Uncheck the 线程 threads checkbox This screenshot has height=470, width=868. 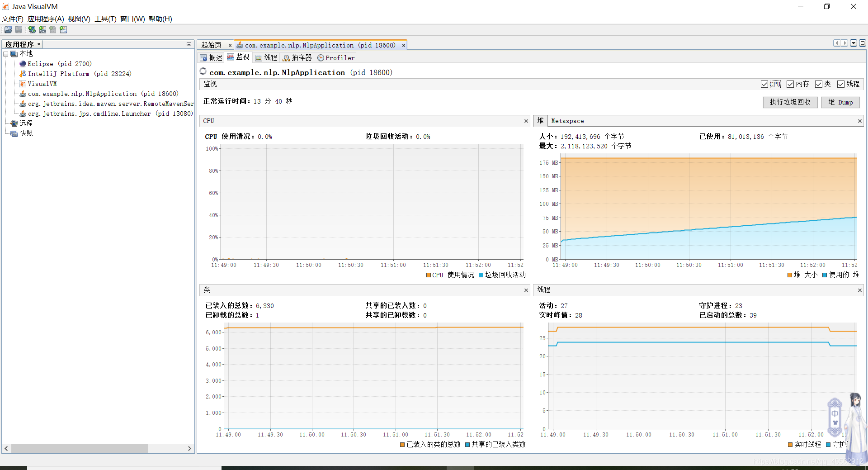(841, 84)
